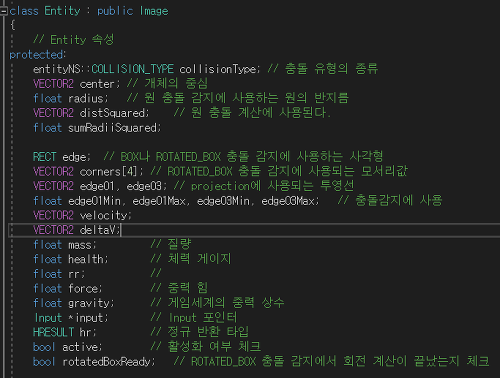Click the opening curly brace of class
Screen dimensions: 500x378
click(x=13, y=25)
